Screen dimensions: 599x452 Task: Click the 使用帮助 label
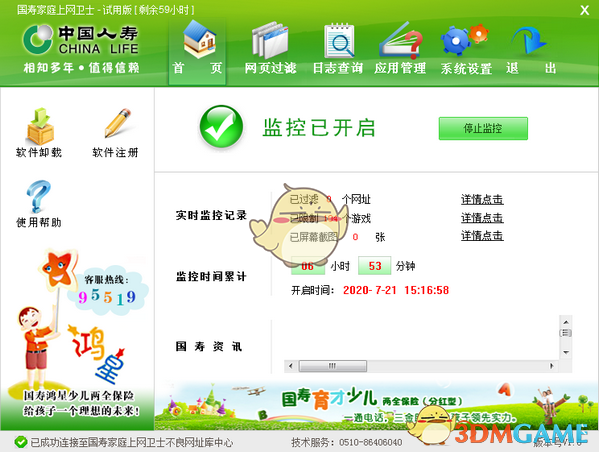coord(39,222)
